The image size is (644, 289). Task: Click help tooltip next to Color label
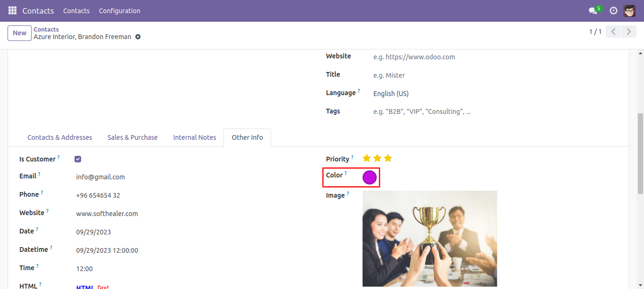coord(346,173)
